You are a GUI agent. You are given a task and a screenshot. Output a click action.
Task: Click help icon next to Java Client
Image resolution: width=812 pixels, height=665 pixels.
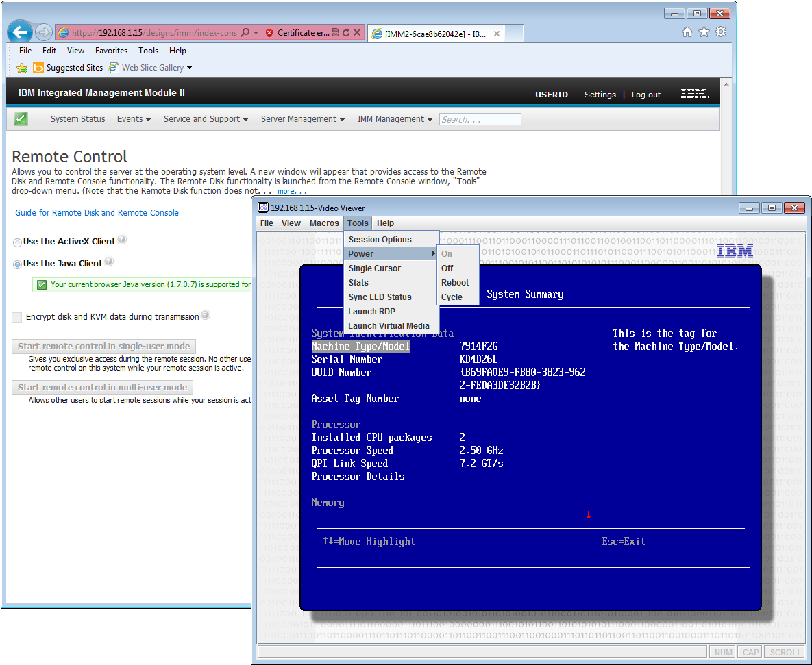point(109,262)
